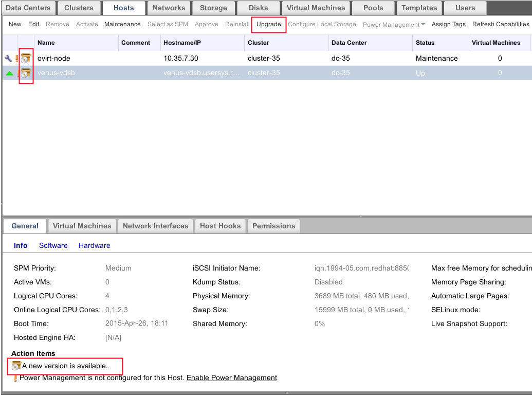
Task: Click the orange exclamation icon in ovirt-node row
Action: pyautogui.click(x=17, y=59)
